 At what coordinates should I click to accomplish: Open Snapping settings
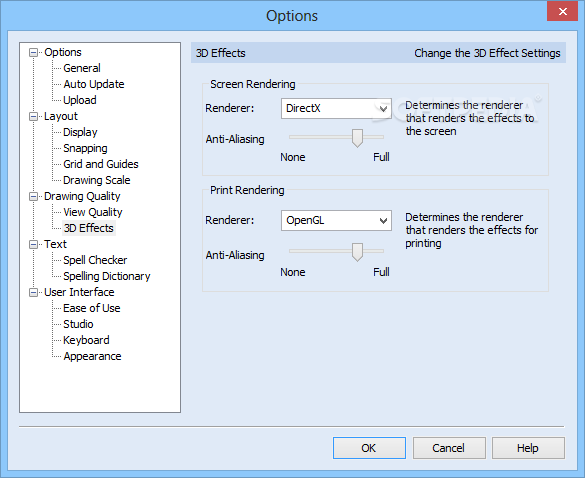[x=85, y=149]
